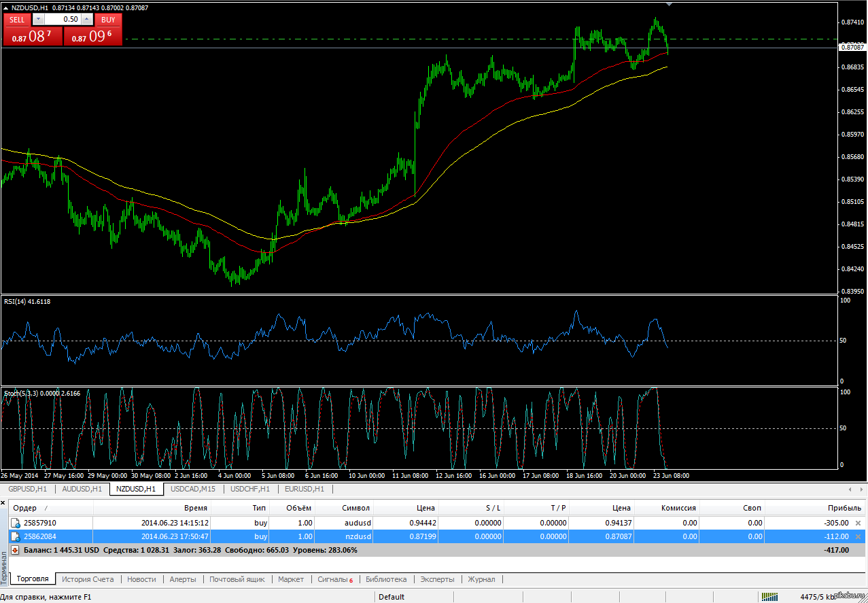The width and height of the screenshot is (868, 603).
Task: Decrease trade volume with the down arrow
Action: (37, 20)
